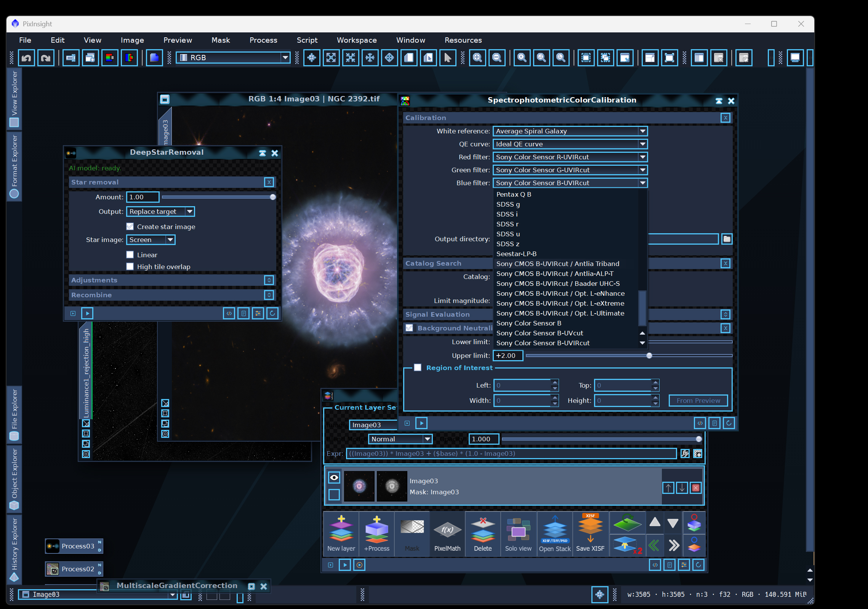Uncheck the Create star image checkbox
The image size is (868, 609).
pos(130,227)
